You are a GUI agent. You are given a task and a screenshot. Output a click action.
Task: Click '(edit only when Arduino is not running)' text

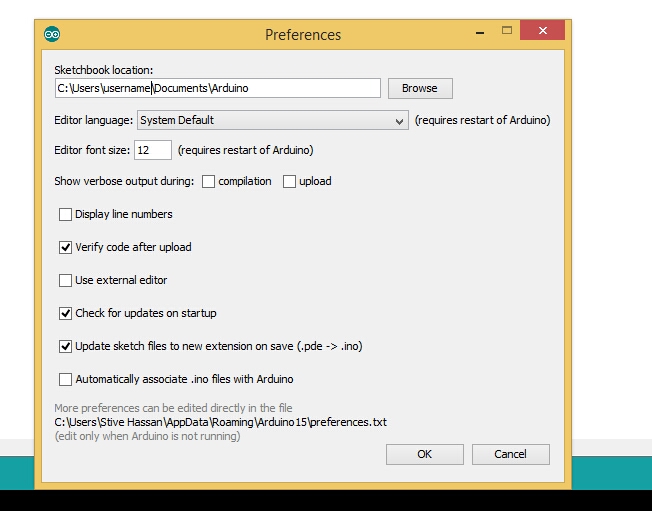(x=148, y=436)
